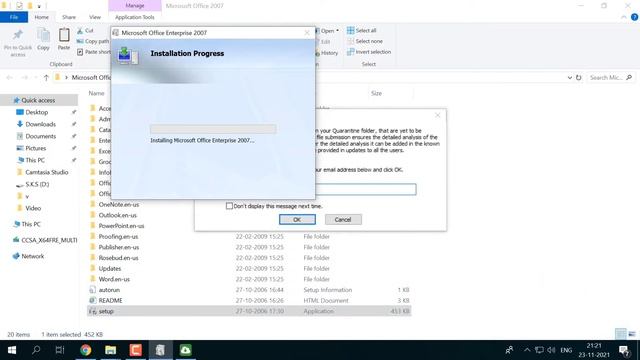Image resolution: width=640 pixels, height=360 pixels.
Task: Open the Windows Start menu
Action: tap(12, 350)
